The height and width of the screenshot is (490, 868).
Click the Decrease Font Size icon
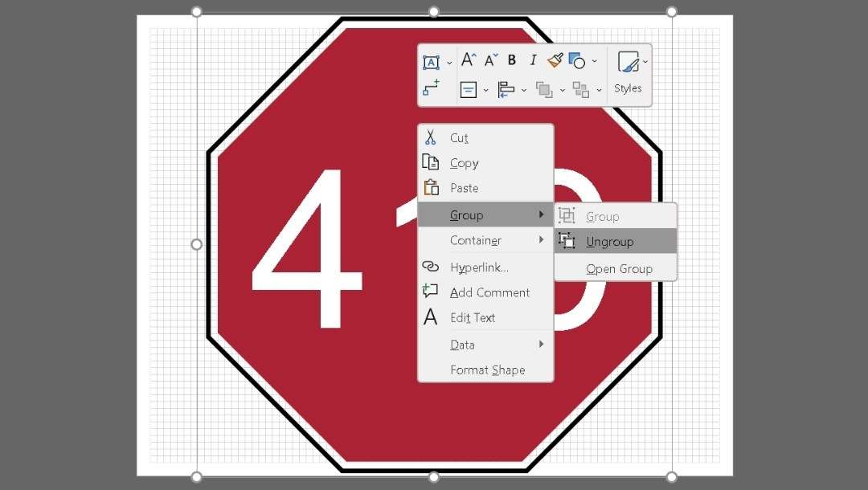pyautogui.click(x=489, y=59)
